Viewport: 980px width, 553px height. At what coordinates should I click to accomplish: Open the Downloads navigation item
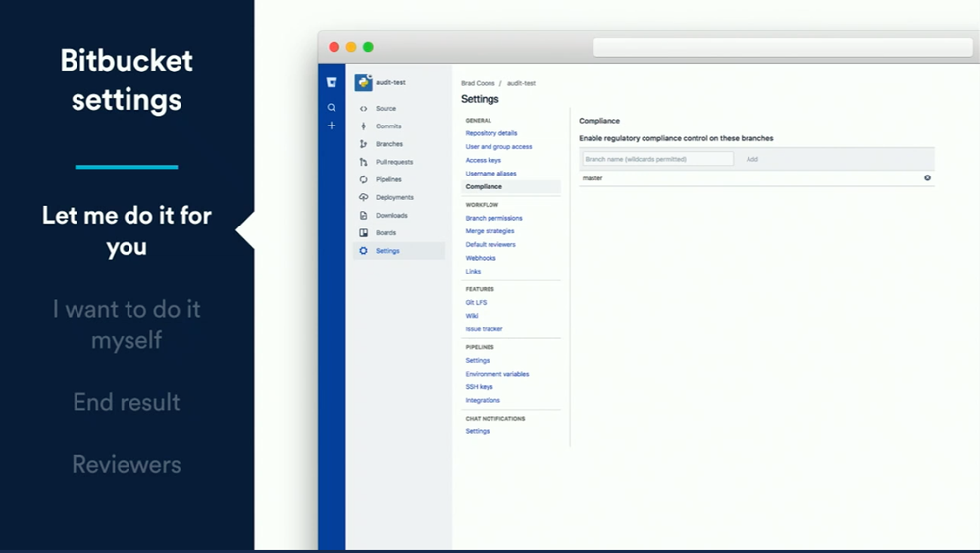click(x=391, y=215)
